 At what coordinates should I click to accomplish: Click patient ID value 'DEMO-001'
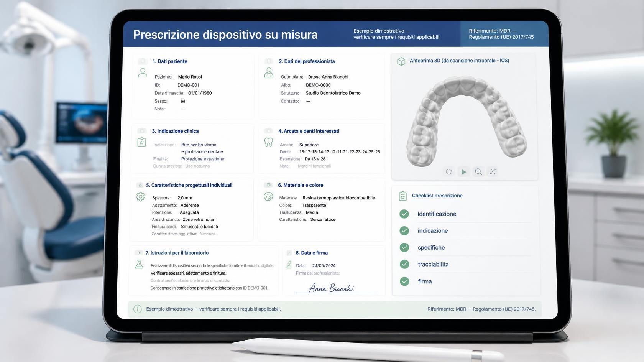pos(189,85)
